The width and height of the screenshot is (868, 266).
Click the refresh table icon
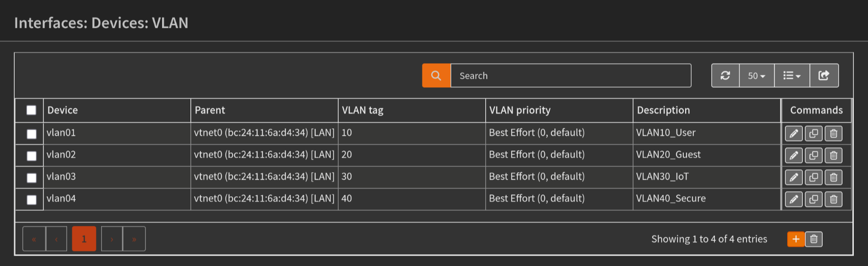click(725, 75)
